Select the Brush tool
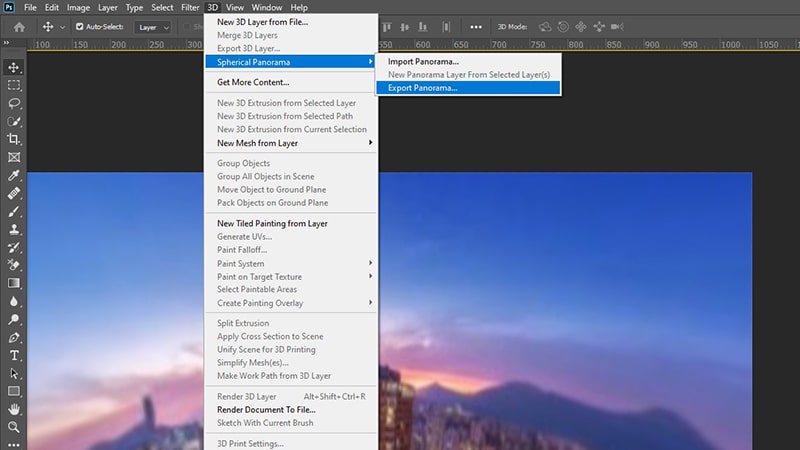Screen dimensions: 800x450 click(14, 211)
